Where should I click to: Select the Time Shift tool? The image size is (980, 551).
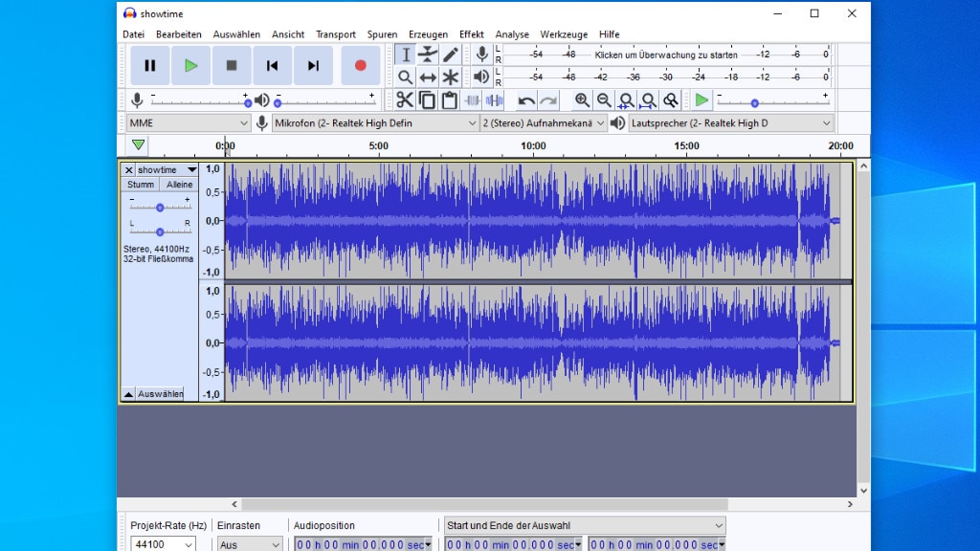[x=428, y=77]
